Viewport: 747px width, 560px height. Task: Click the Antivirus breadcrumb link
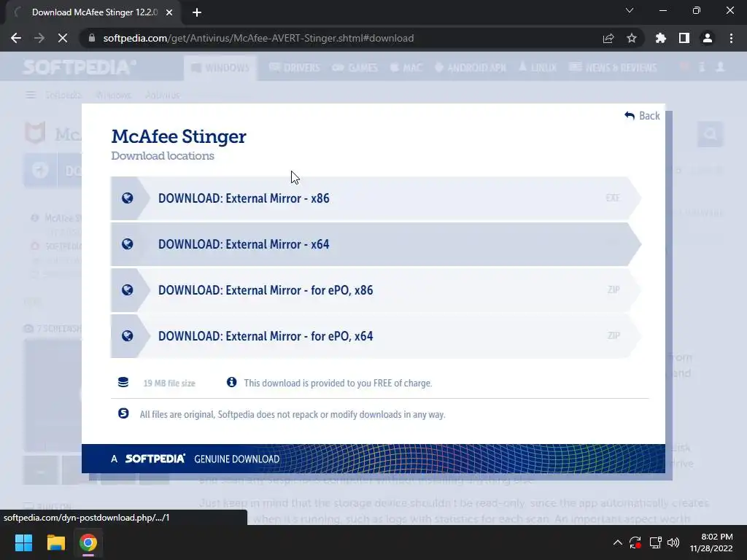click(x=163, y=96)
